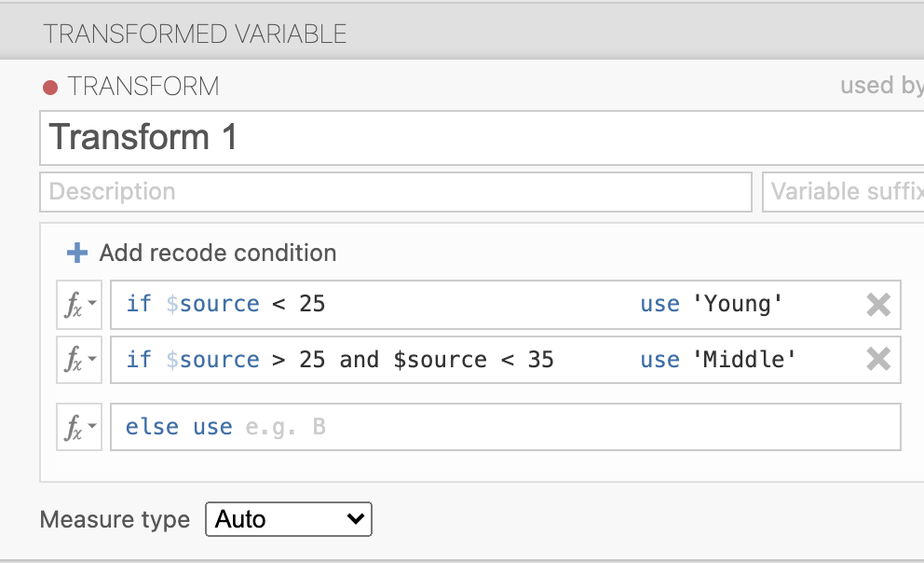Focus the Description text field
924x563 pixels.
[x=395, y=192]
